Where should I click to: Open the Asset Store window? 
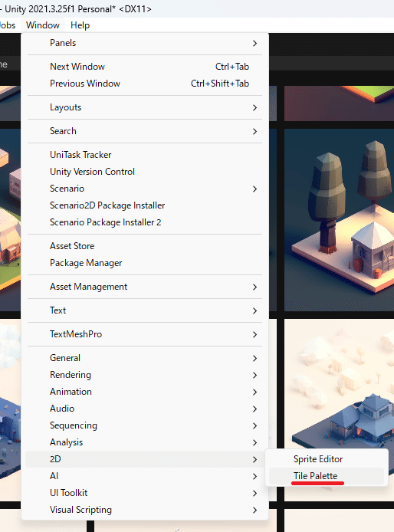[x=145, y=246]
